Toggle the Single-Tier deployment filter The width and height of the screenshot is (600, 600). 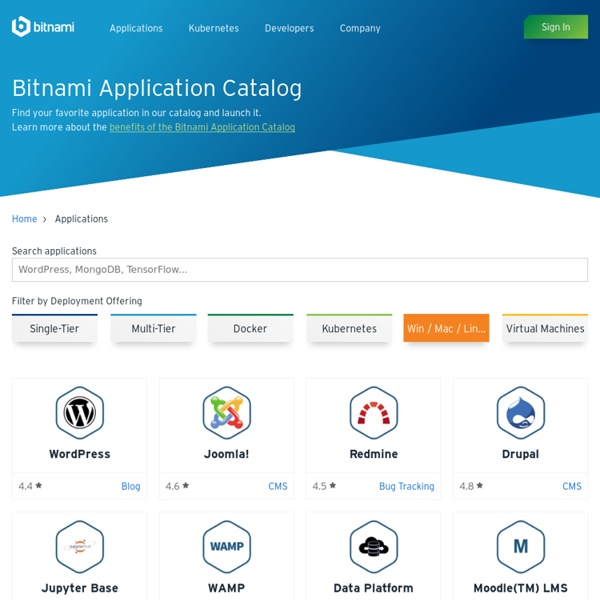click(54, 328)
